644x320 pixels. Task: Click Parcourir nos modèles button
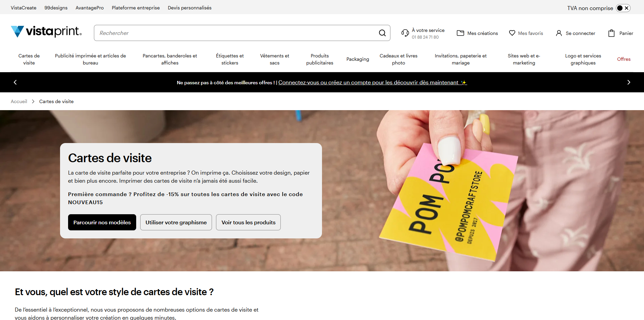(x=102, y=222)
